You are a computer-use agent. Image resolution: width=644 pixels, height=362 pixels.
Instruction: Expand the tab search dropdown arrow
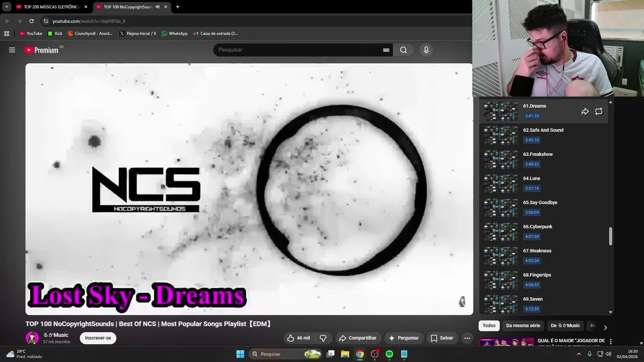click(x=7, y=7)
